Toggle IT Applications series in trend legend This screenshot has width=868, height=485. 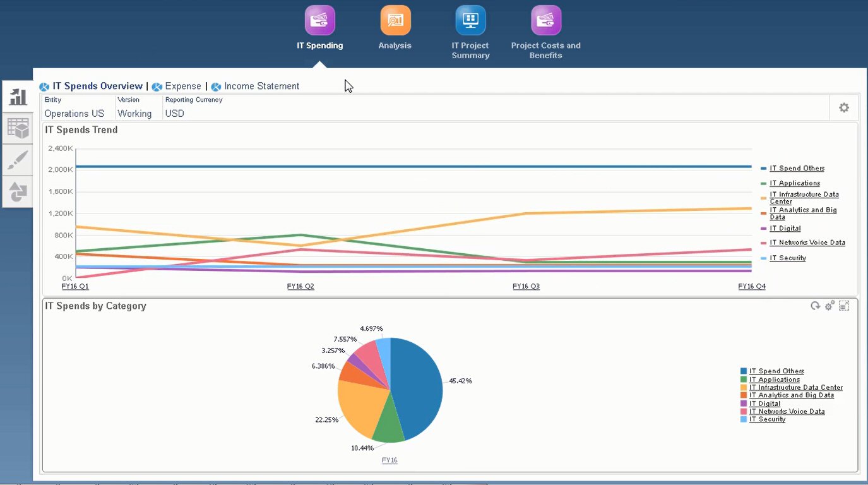794,183
